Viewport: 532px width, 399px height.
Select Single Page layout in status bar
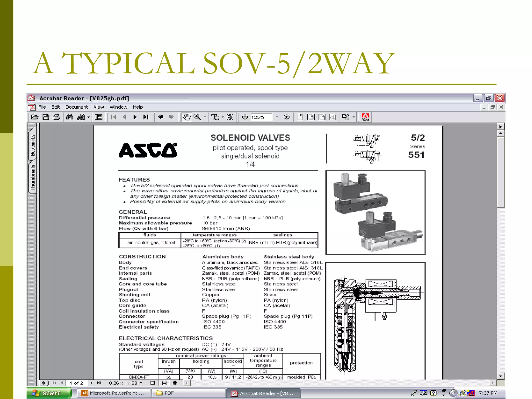pos(153,383)
